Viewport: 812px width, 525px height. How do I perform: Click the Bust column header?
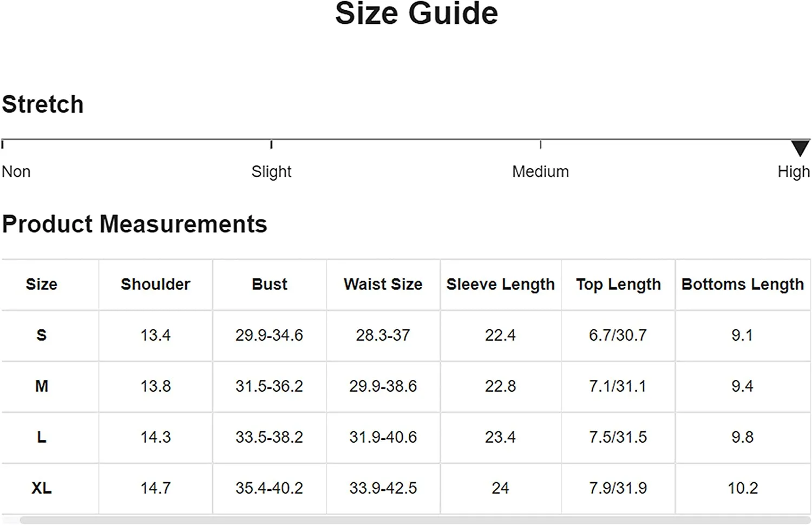tap(270, 284)
